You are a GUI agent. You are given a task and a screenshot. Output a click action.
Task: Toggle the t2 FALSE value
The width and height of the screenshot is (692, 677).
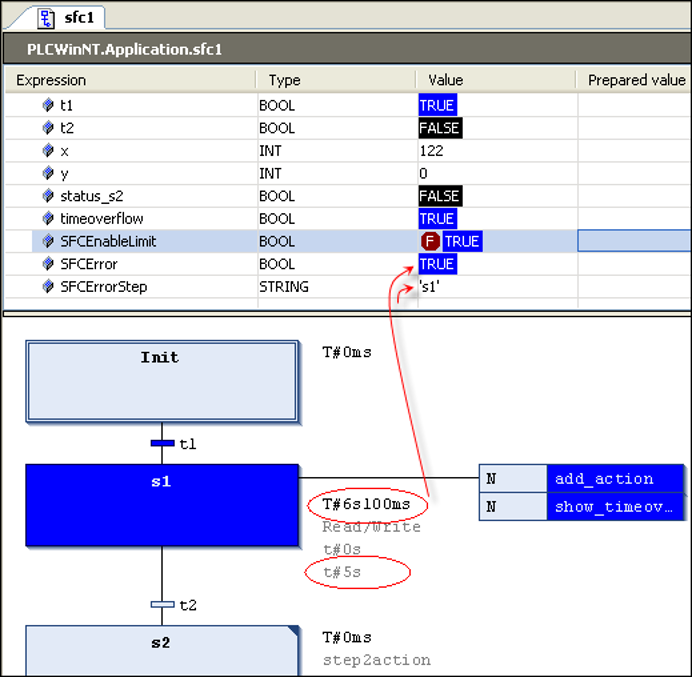coord(440,128)
